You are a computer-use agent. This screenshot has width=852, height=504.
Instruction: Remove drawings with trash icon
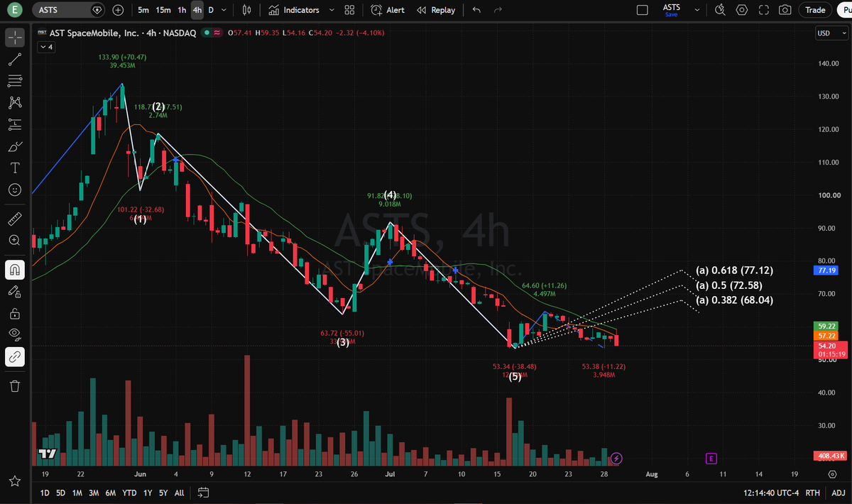click(x=15, y=385)
